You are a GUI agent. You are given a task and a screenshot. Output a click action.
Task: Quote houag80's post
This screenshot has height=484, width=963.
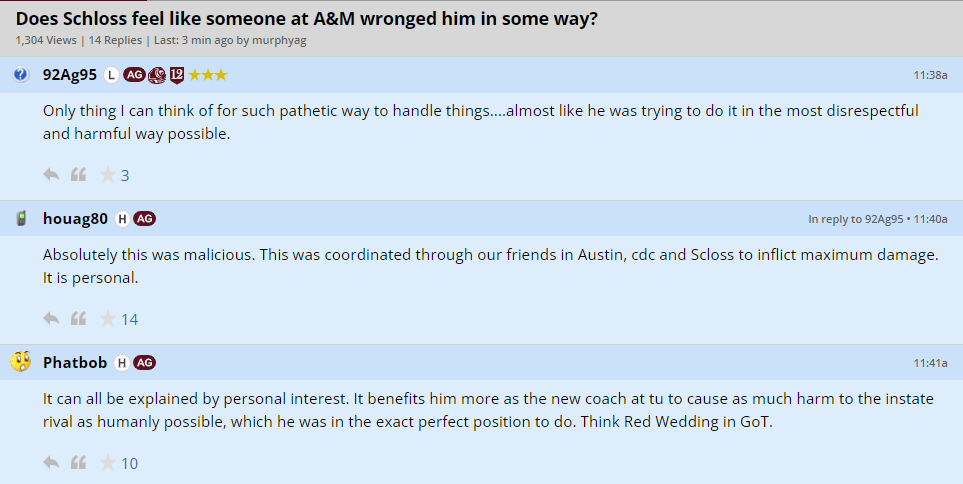pyautogui.click(x=78, y=319)
